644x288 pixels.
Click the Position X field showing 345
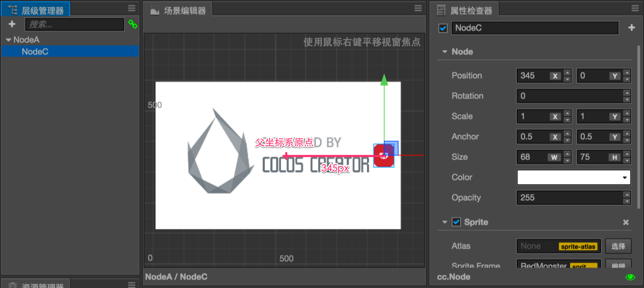(540, 76)
